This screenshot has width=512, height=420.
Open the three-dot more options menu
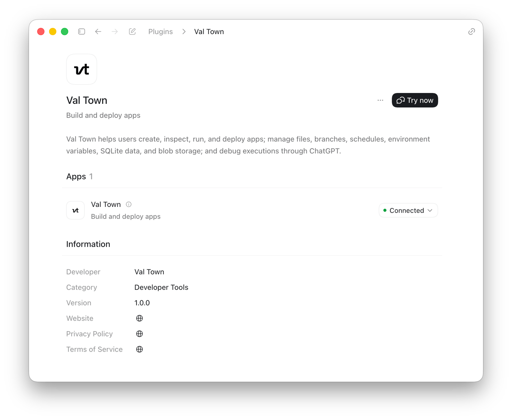click(x=380, y=100)
